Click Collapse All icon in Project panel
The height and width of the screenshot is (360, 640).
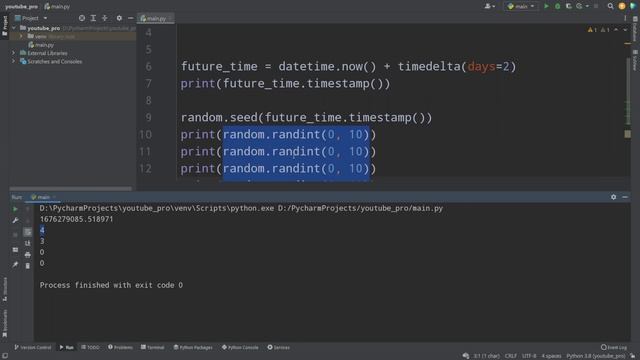(104, 18)
